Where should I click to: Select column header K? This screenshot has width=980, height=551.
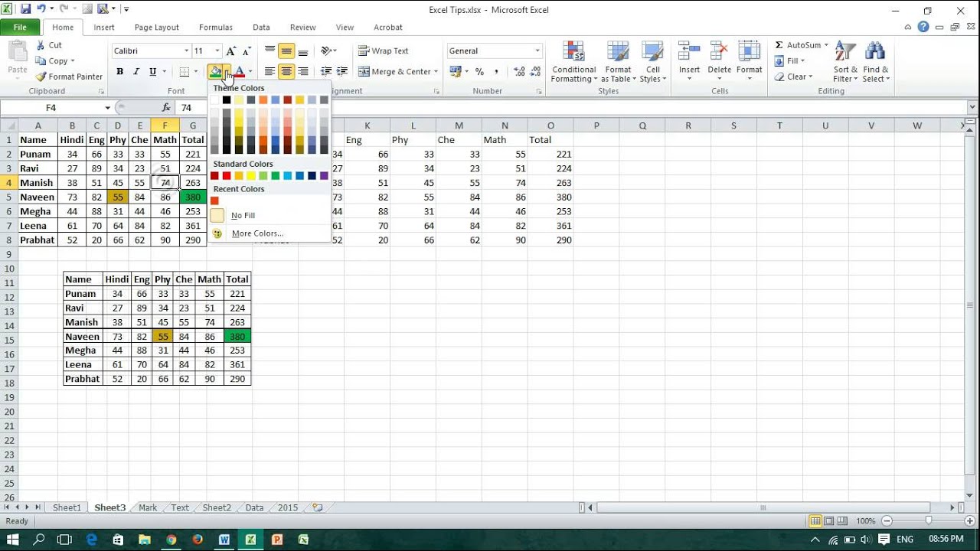click(x=367, y=126)
